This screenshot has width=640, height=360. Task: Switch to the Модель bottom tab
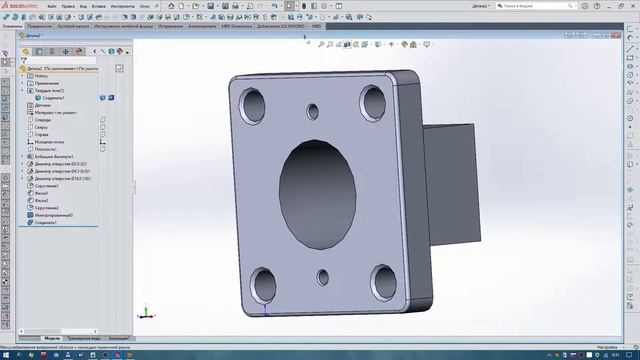coord(52,338)
